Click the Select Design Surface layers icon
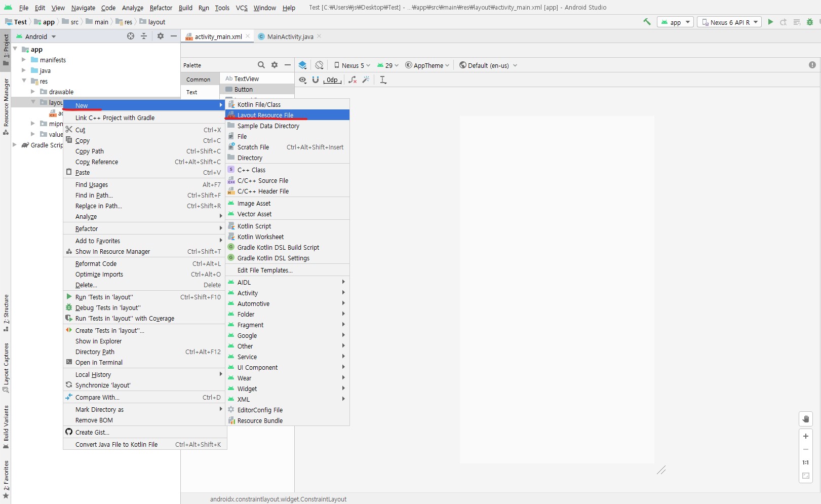 click(x=302, y=65)
